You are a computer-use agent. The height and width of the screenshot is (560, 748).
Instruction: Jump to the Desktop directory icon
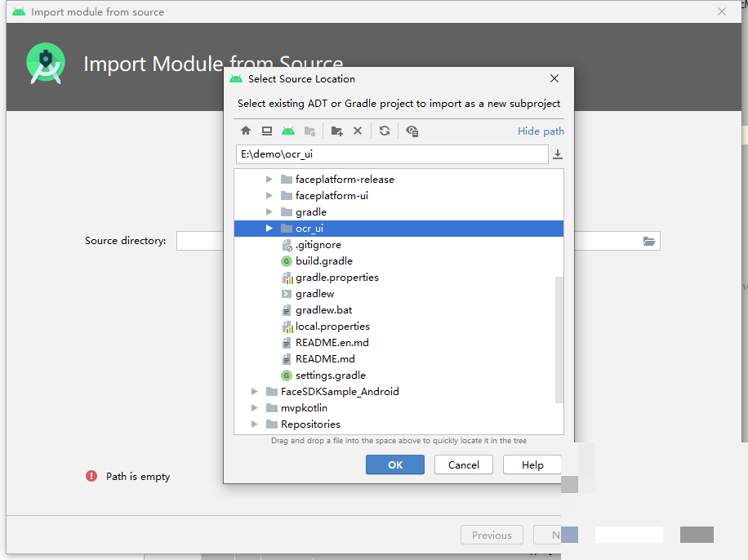click(267, 131)
